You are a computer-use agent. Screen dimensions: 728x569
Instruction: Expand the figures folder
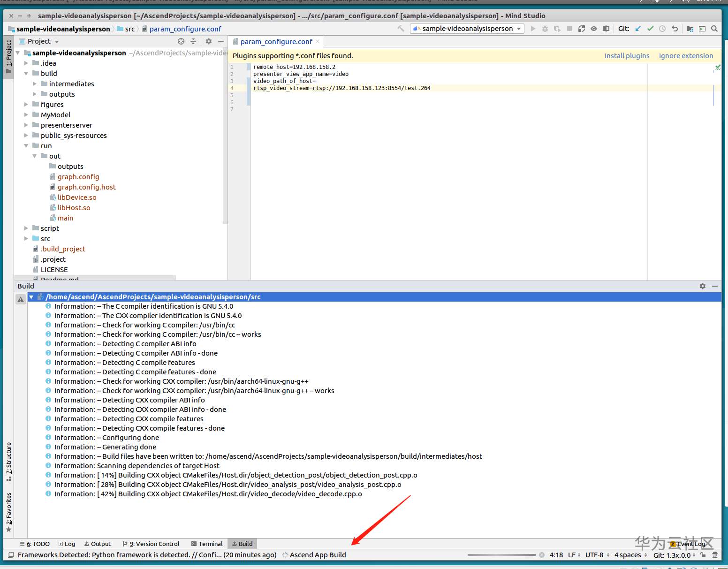click(26, 105)
